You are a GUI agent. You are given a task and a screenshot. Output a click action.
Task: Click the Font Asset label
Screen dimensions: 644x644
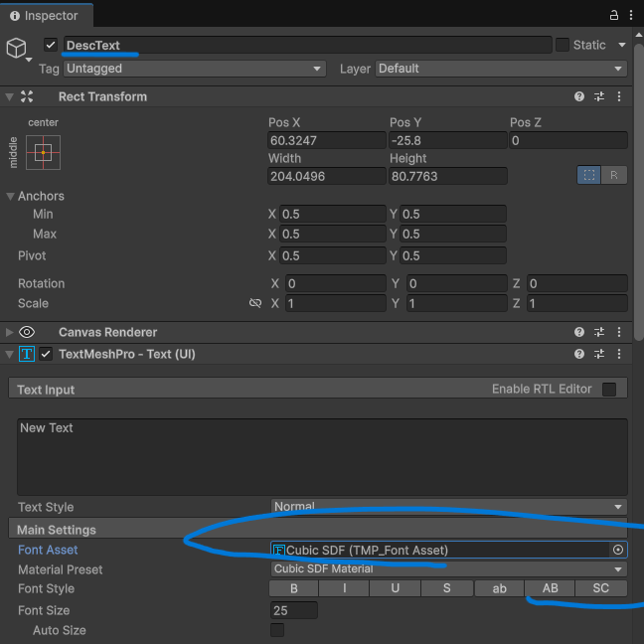pos(48,550)
